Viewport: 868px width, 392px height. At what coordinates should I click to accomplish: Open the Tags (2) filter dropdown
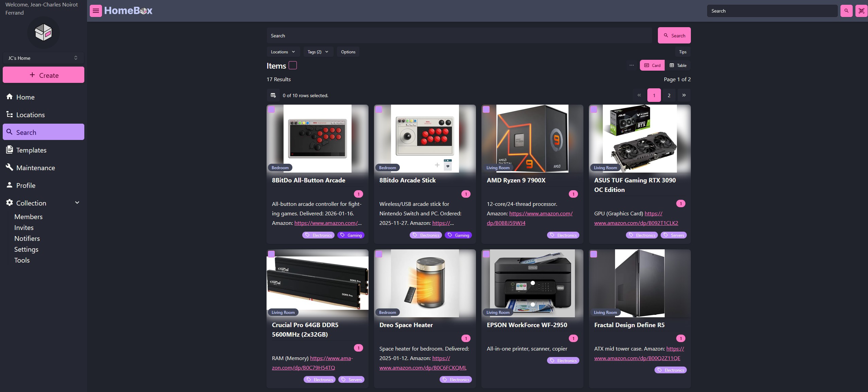[318, 52]
